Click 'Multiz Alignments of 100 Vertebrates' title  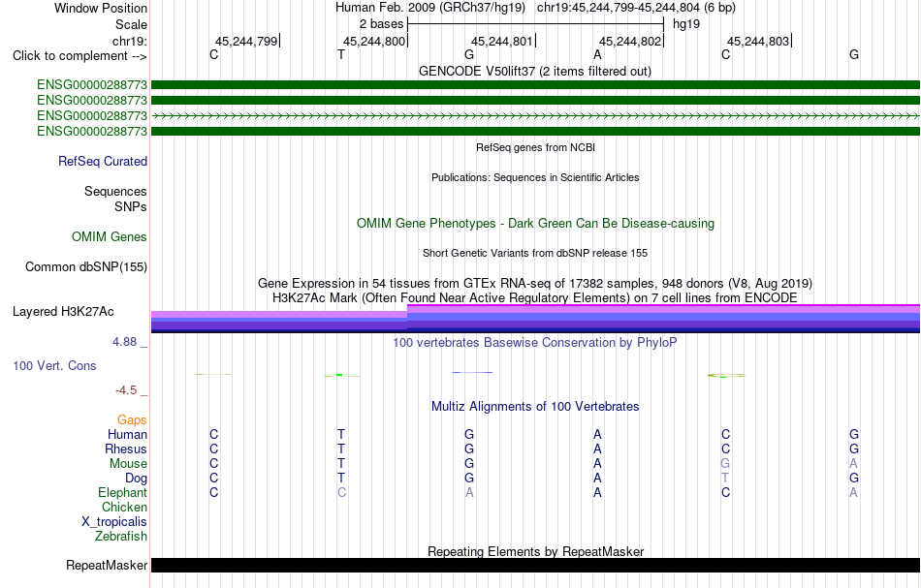[x=535, y=406]
